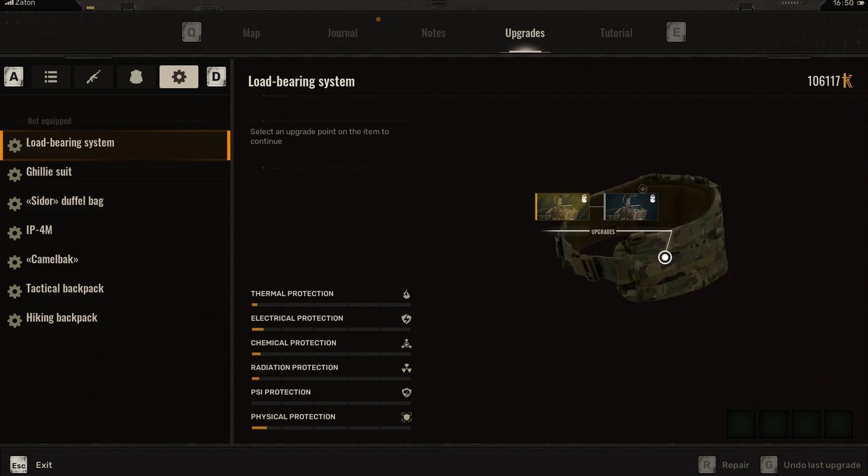
Task: Open the list view category icon
Action: tap(51, 77)
